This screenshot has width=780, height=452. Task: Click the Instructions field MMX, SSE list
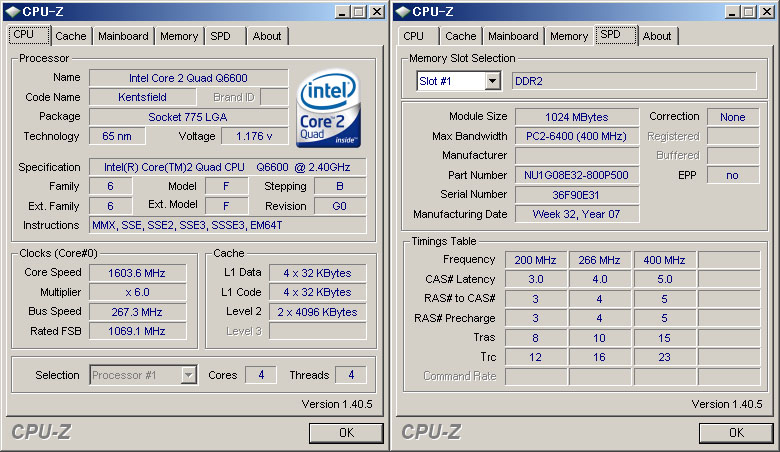(x=227, y=225)
